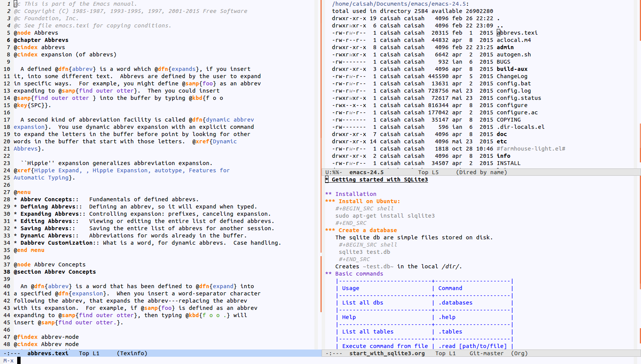Open autogen.sh in the dired buffer
The width and height of the screenshot is (641, 364).
(514, 55)
